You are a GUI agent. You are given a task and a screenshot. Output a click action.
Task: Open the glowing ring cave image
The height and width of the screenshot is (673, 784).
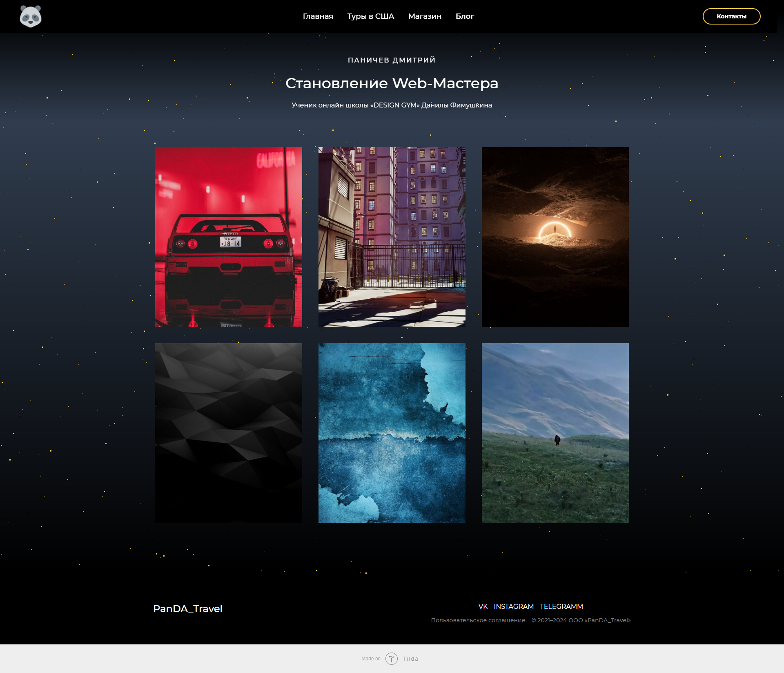[x=555, y=237]
